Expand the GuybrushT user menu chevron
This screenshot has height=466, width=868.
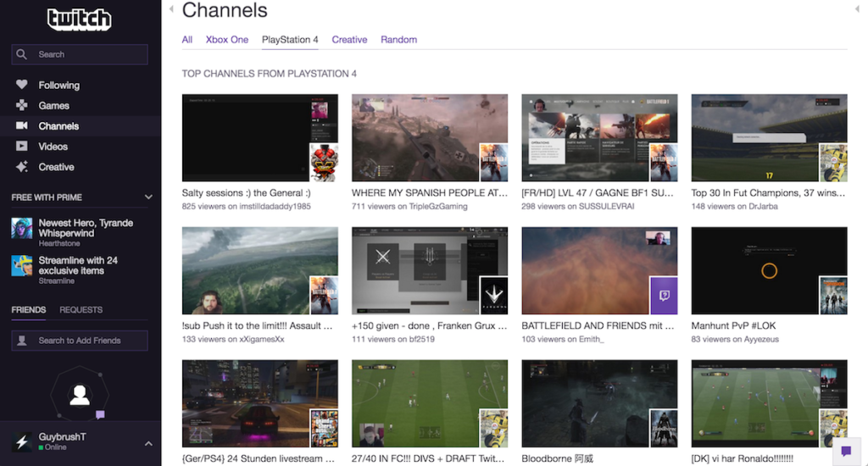[148, 443]
